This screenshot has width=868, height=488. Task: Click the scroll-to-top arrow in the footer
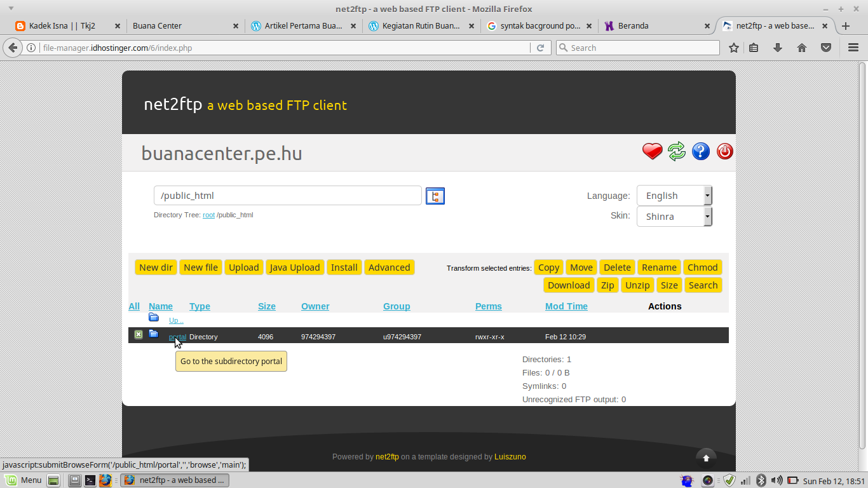coord(706,457)
